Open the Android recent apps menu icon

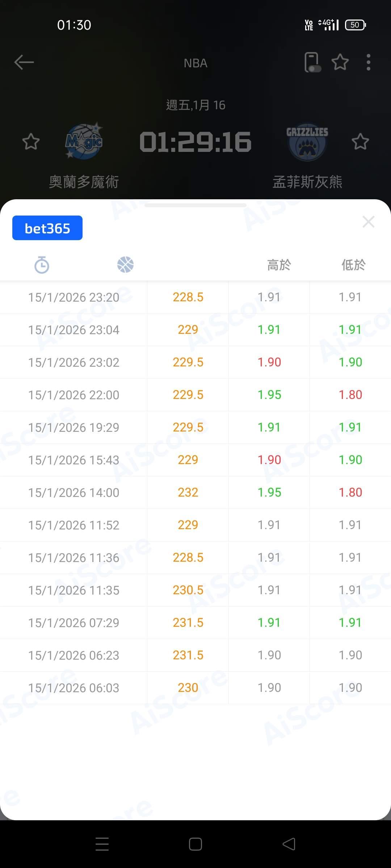pyautogui.click(x=102, y=844)
